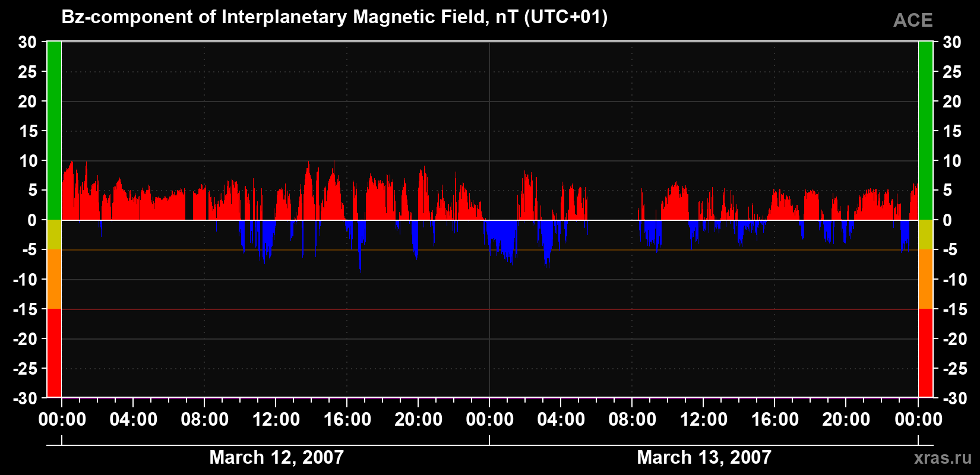Click the 5 value on the right axis
Viewport: 980px width, 475px height.
tap(947, 191)
